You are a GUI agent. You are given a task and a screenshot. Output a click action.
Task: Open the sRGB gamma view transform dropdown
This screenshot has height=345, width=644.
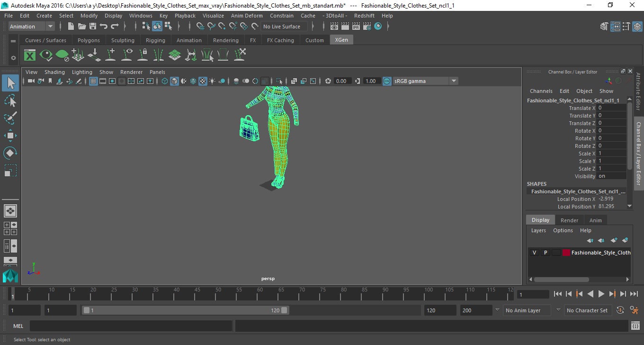click(425, 81)
